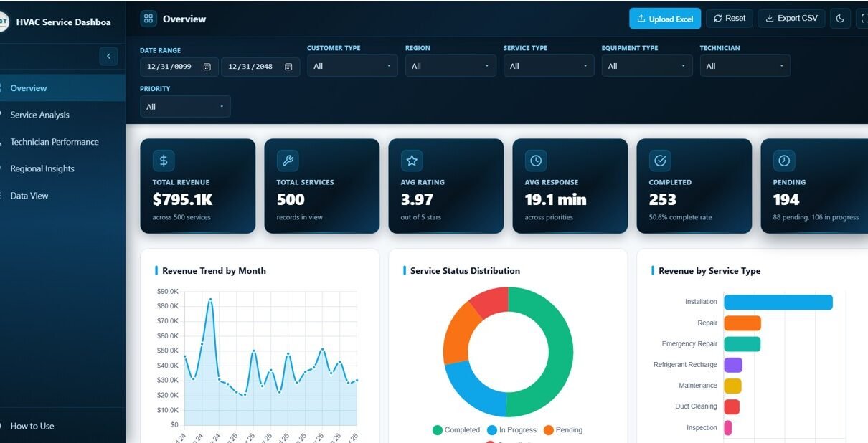
Task: Toggle dark mode with moon icon
Action: 840,19
